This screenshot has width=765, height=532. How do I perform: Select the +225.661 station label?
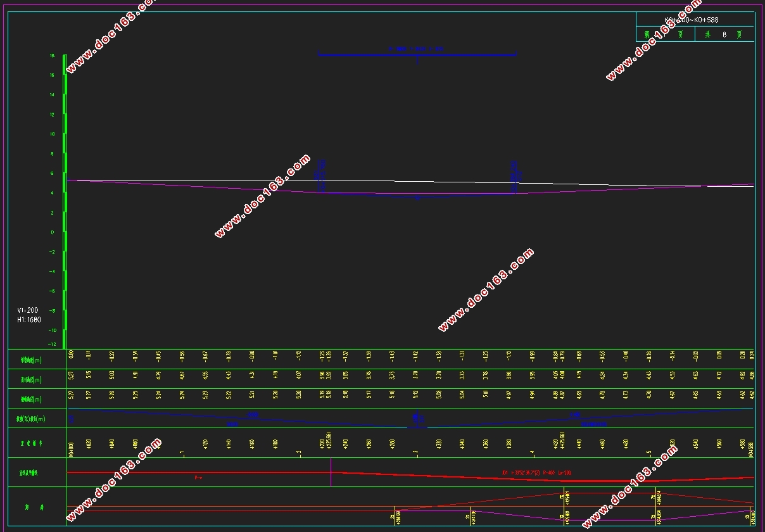329,441
